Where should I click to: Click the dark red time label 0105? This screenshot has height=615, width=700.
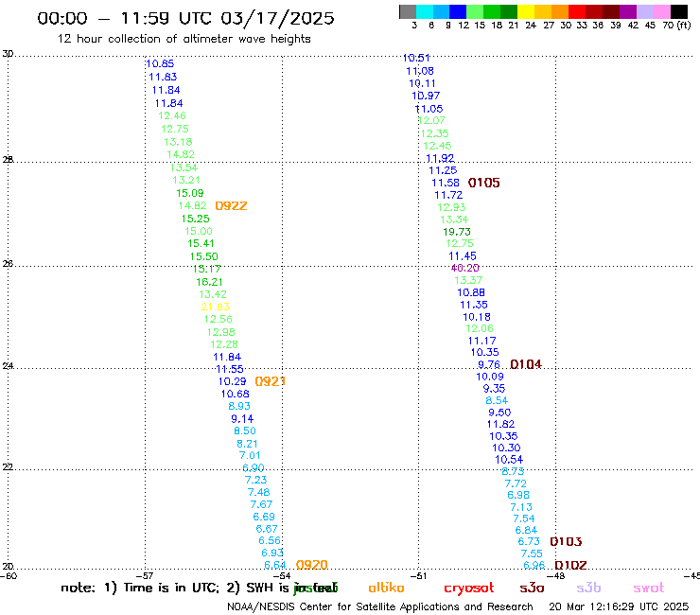point(484,183)
